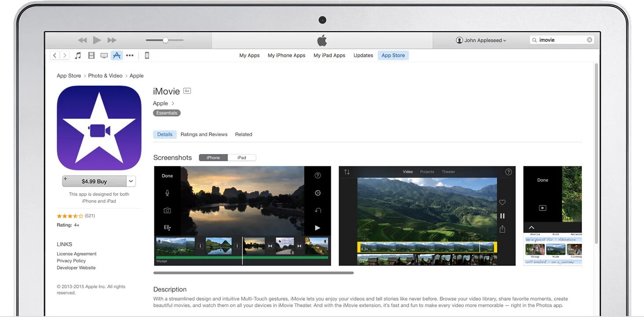Click sort arrows icon in second screenshot
Screen dimensions: 644x317
click(347, 172)
